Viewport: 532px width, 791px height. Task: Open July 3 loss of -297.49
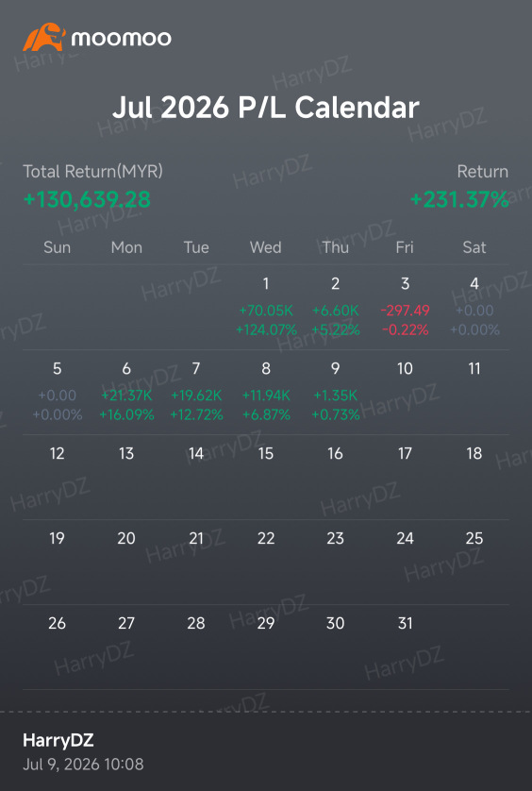[x=405, y=307]
